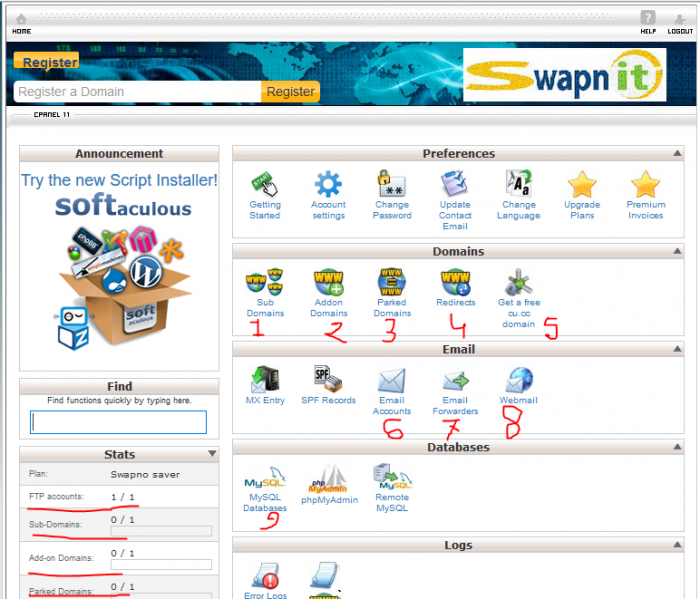The width and height of the screenshot is (700, 599).
Task: Open the Addon Domains text link
Action: point(329,308)
